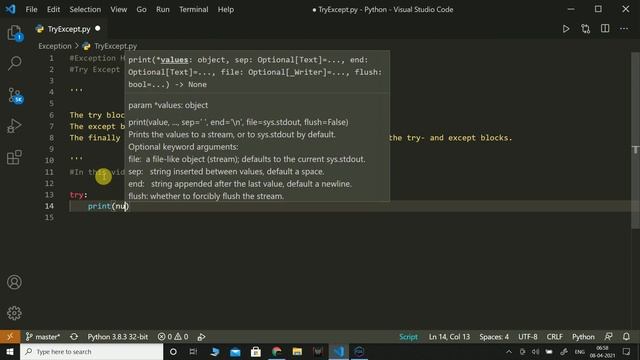The height and width of the screenshot is (360, 640).
Task: Synchronize changes via status bar sync icon
Action: click(x=74, y=337)
